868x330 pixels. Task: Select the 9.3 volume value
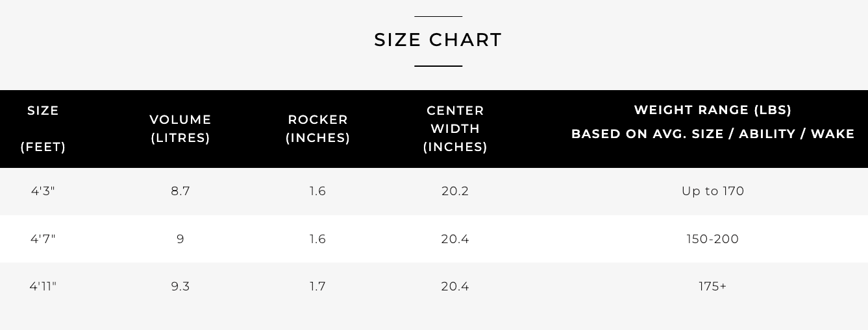(180, 287)
